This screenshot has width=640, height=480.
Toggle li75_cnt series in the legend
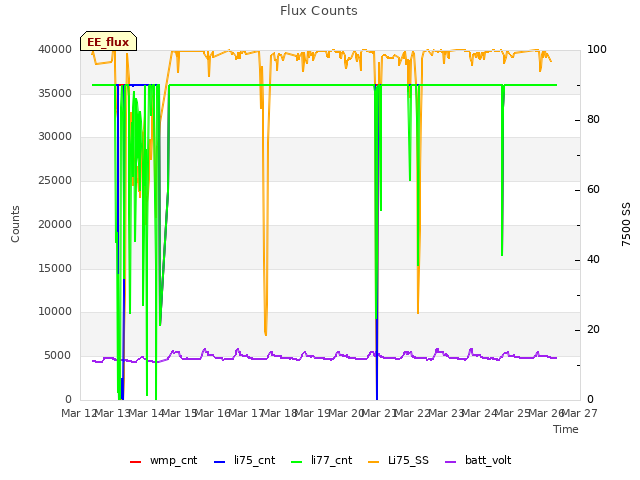(x=244, y=460)
